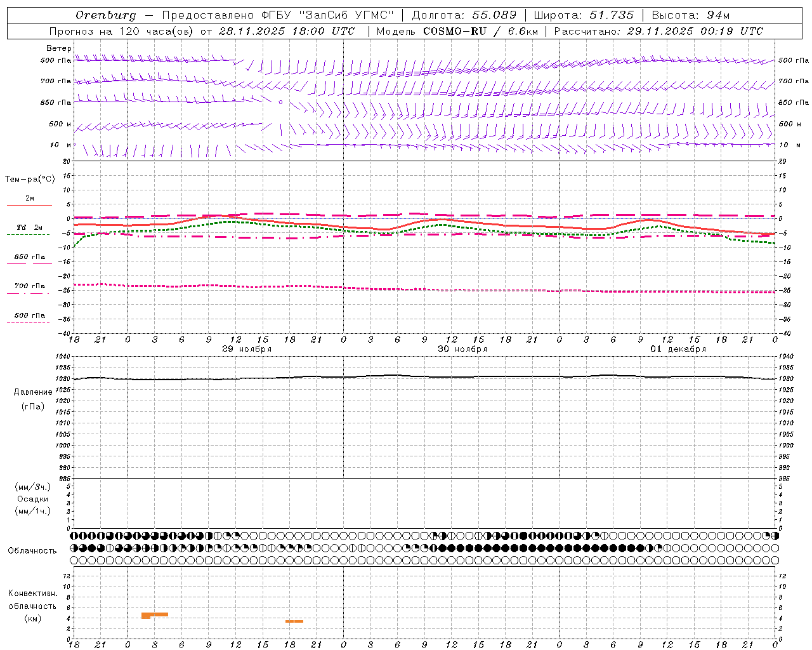Click the 850 гПа temperature legend line
The height and width of the screenshot is (650, 812).
(x=29, y=263)
